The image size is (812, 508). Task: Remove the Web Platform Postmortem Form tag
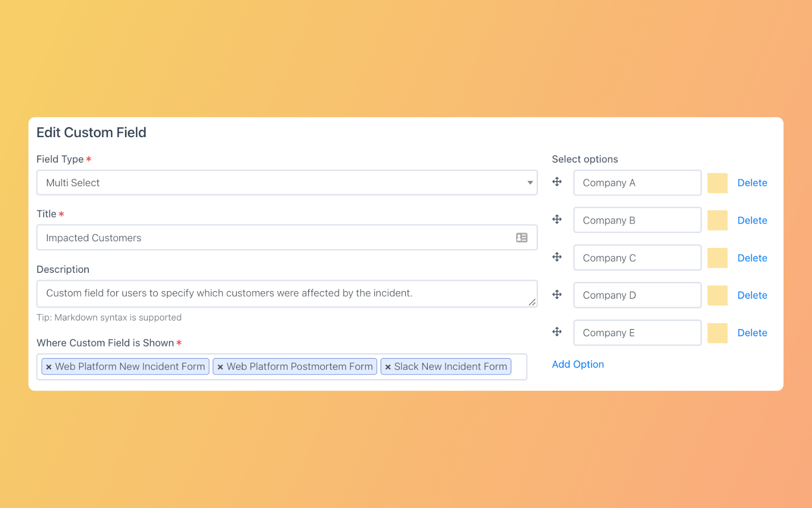point(220,366)
